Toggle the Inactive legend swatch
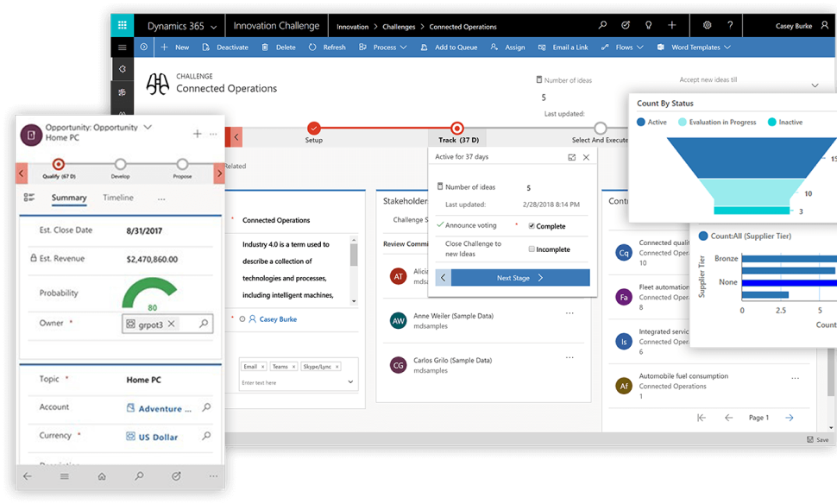This screenshot has width=837, height=504. pyautogui.click(x=772, y=123)
